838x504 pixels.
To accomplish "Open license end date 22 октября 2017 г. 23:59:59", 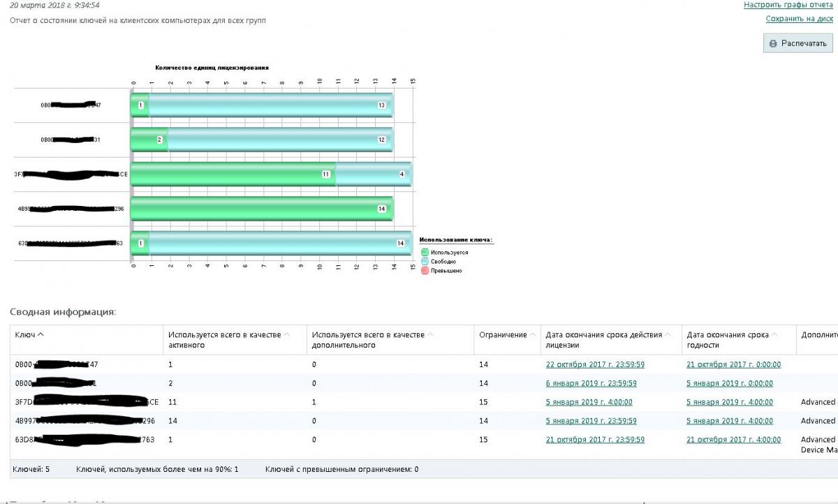I will click(x=595, y=364).
